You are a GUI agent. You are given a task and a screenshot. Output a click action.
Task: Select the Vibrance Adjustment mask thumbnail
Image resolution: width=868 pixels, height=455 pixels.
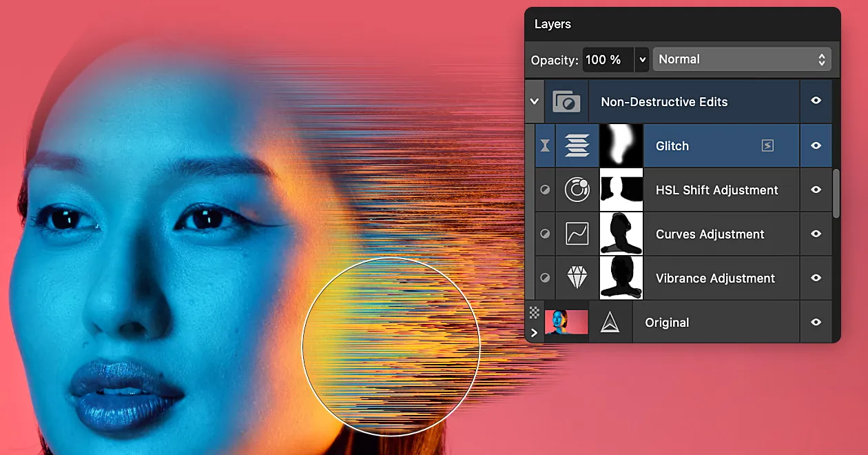(621, 278)
